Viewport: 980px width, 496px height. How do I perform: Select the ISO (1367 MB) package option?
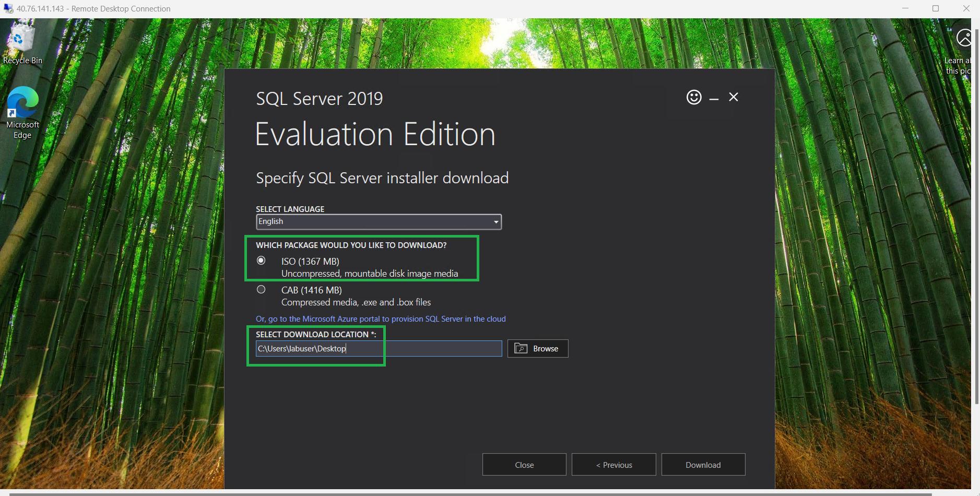point(261,260)
